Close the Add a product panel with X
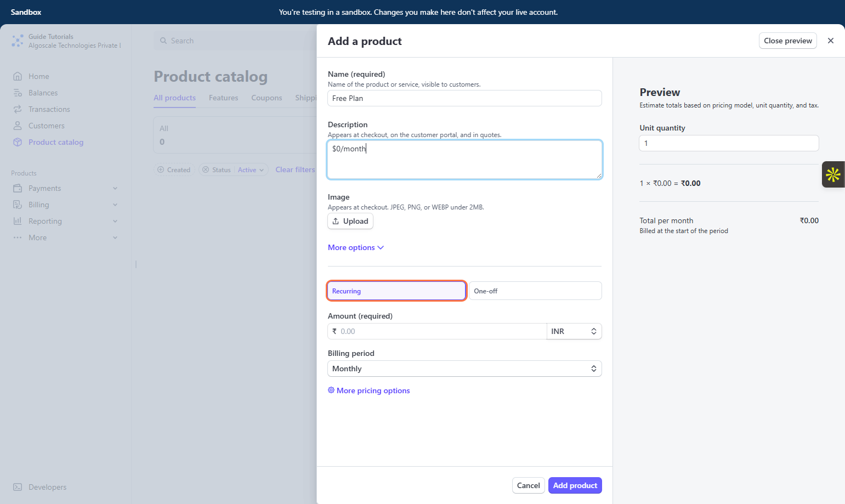 click(831, 41)
